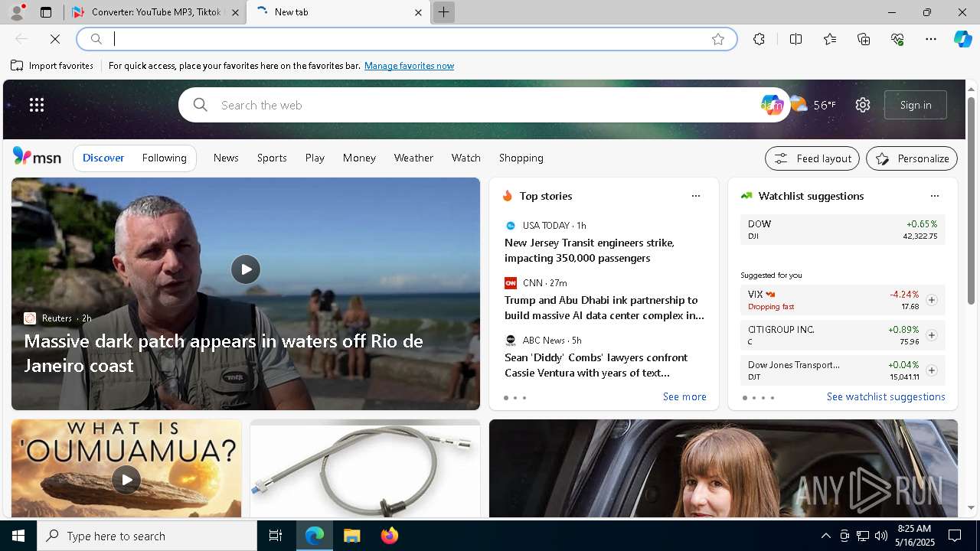Image resolution: width=980 pixels, height=551 pixels.
Task: Open the Favorites list icon
Action: [830, 39]
